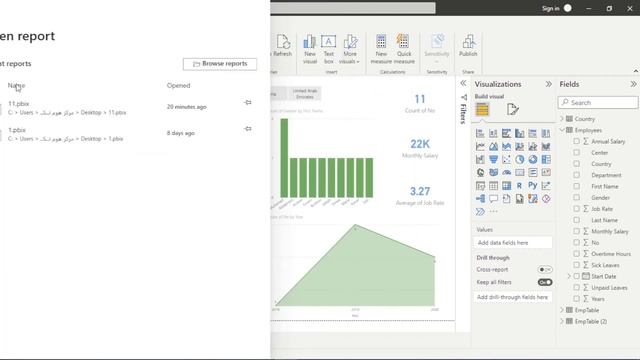
Task: Click Refresh in the ribbon
Action: tap(282, 45)
